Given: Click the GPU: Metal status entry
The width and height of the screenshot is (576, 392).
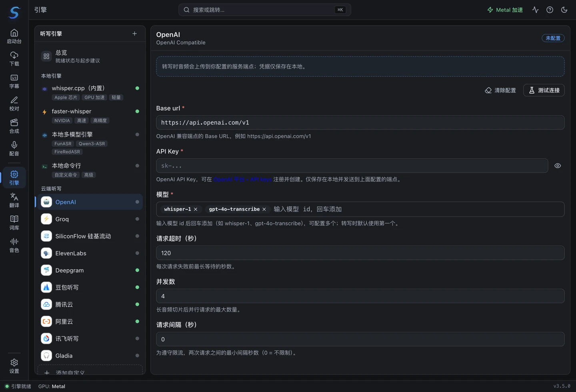Looking at the screenshot, I should tap(52, 386).
